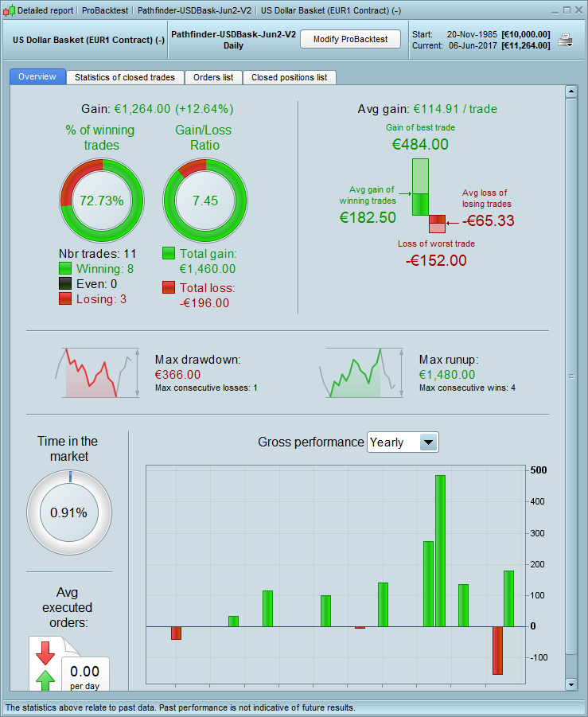Click the Nbr trades: 11 text
Viewport: 588px width, 717px height.
(x=97, y=253)
